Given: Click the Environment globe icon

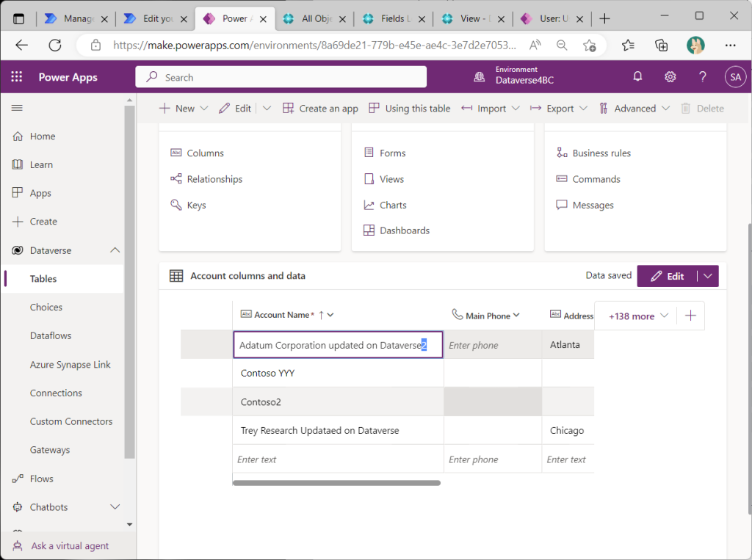Looking at the screenshot, I should tap(479, 77).
